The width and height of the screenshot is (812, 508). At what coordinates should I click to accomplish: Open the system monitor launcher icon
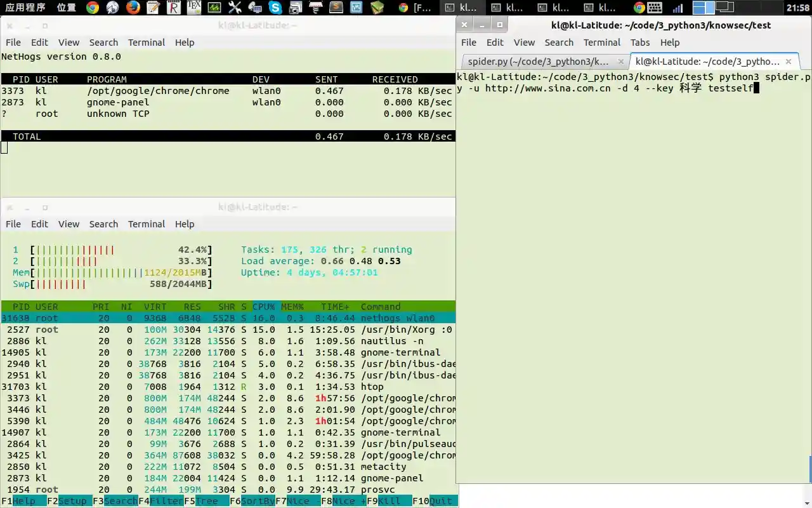(214, 8)
